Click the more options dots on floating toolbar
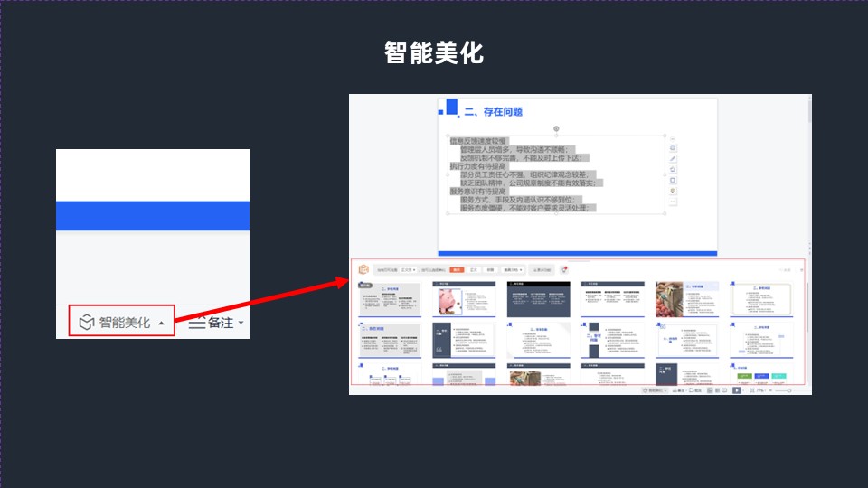 coord(673,202)
